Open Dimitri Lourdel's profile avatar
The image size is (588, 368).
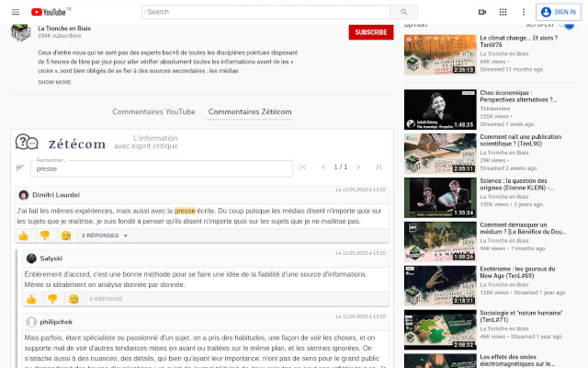point(24,195)
